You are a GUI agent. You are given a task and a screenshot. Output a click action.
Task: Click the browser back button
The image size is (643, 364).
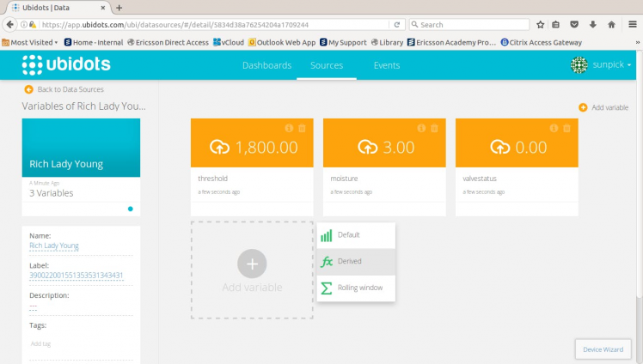[9, 25]
